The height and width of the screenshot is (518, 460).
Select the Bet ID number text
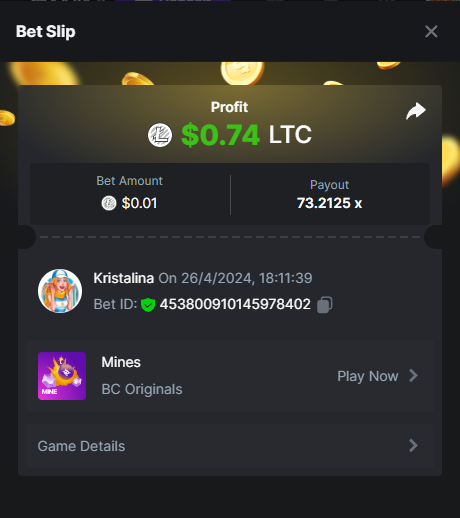(x=235, y=304)
